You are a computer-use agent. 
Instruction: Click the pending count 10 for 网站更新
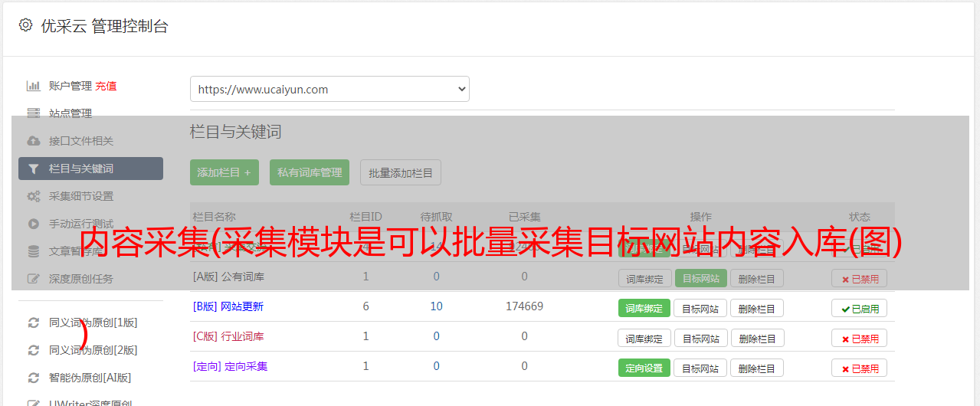click(x=436, y=306)
